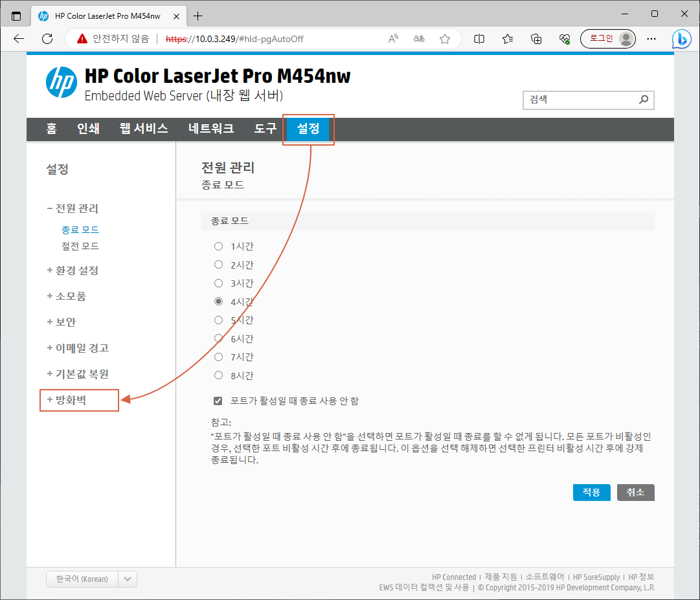Reload the printer web page
Viewport: 700px width, 600px height.
point(47,39)
